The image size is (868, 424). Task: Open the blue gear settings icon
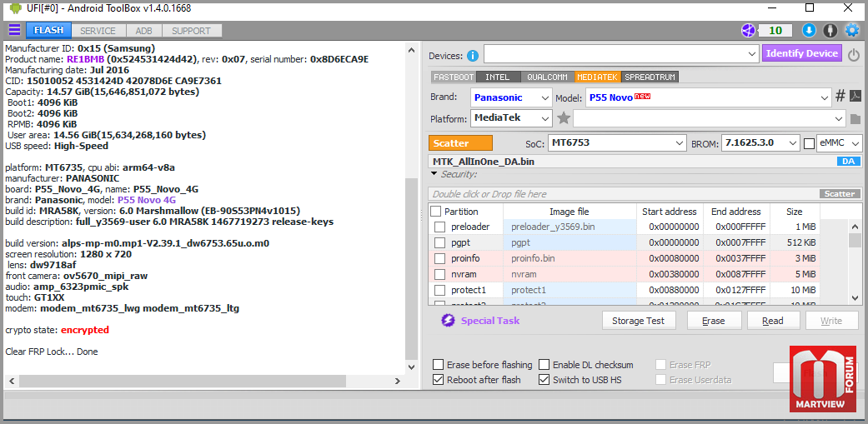[851, 30]
